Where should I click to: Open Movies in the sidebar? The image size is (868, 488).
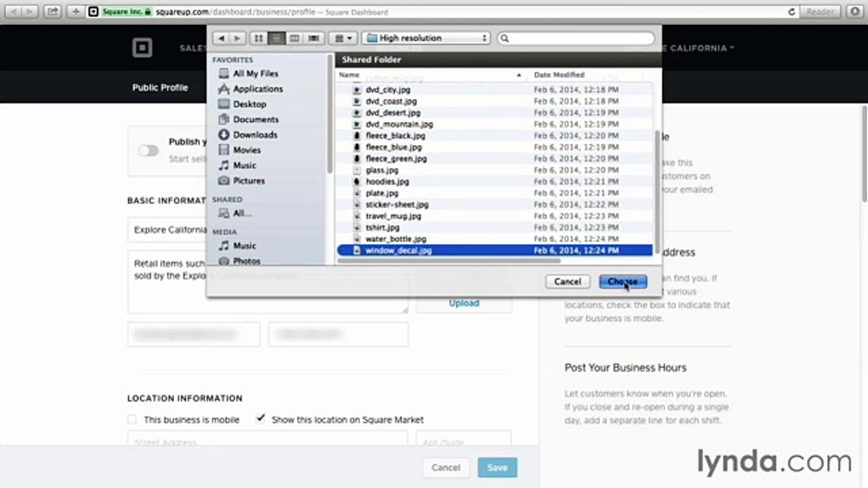pos(247,150)
